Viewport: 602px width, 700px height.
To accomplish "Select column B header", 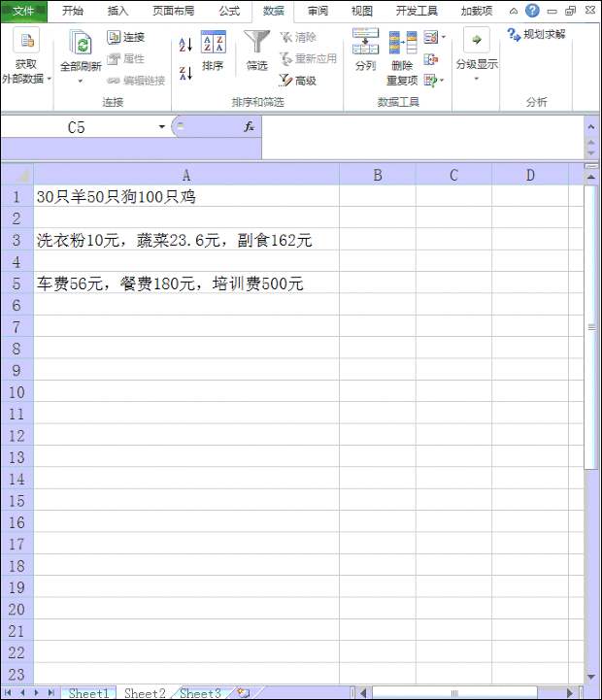I will [378, 175].
